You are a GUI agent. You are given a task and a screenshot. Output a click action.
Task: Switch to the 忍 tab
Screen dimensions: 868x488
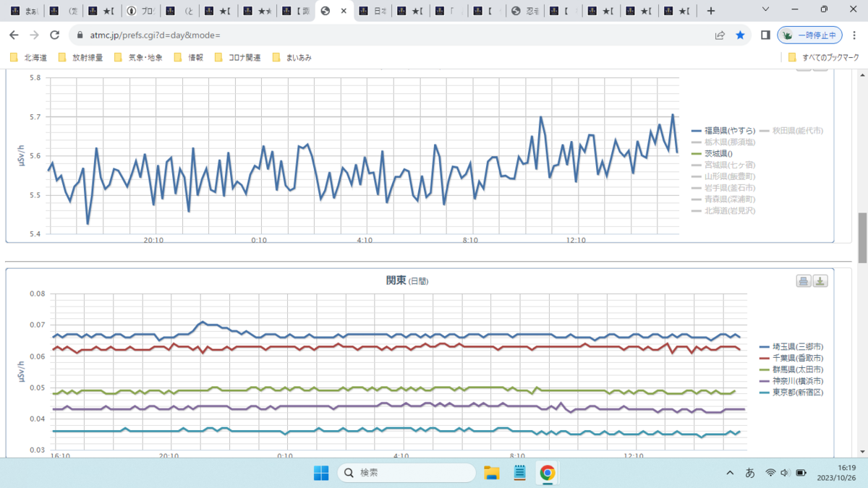click(x=527, y=11)
